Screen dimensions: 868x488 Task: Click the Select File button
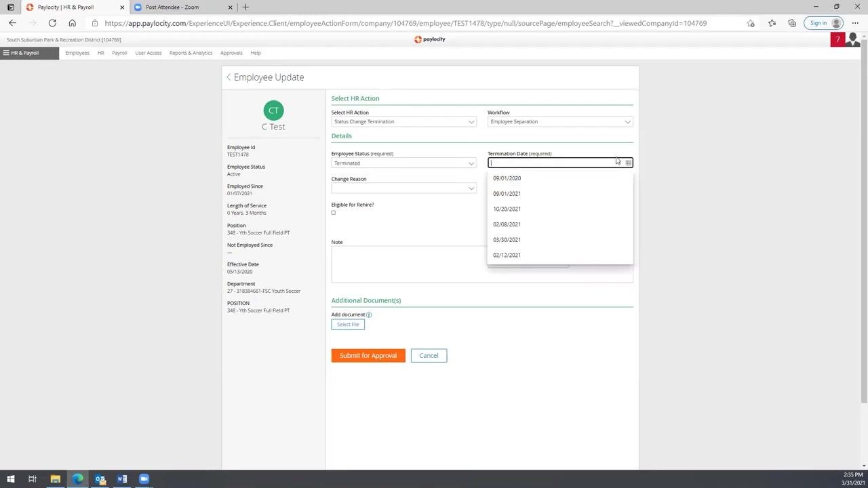tap(348, 325)
